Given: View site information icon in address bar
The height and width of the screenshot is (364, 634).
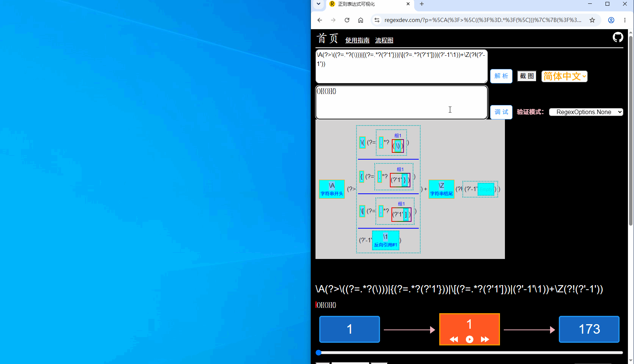Looking at the screenshot, I should click(377, 20).
